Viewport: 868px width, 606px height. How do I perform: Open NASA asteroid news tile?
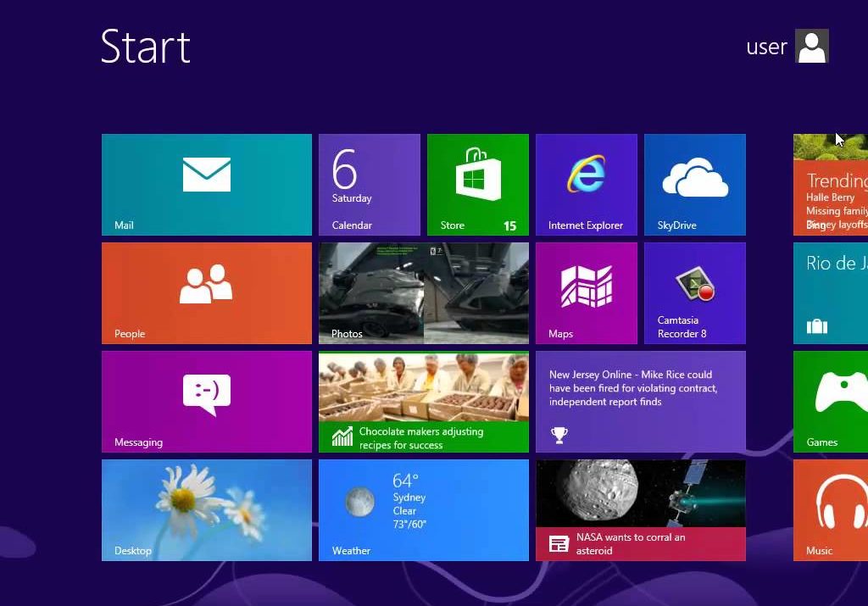tap(640, 510)
